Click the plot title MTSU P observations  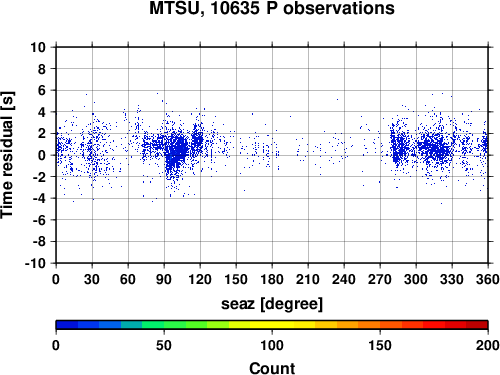(272, 8)
